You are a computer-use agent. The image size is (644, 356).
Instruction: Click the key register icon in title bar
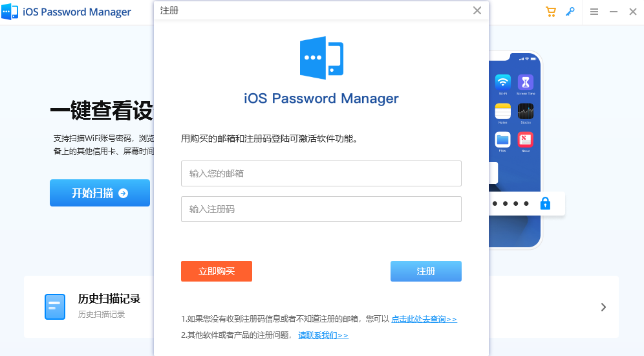[570, 12]
